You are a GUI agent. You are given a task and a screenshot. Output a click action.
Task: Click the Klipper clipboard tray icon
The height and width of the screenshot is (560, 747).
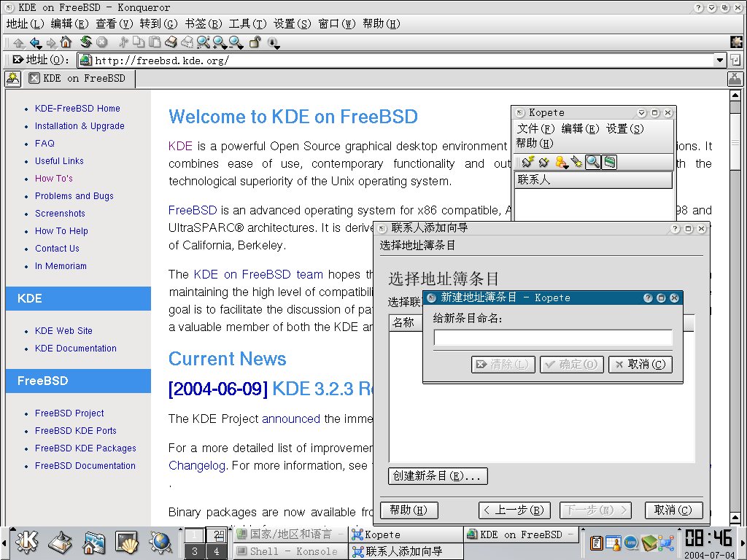(597, 542)
